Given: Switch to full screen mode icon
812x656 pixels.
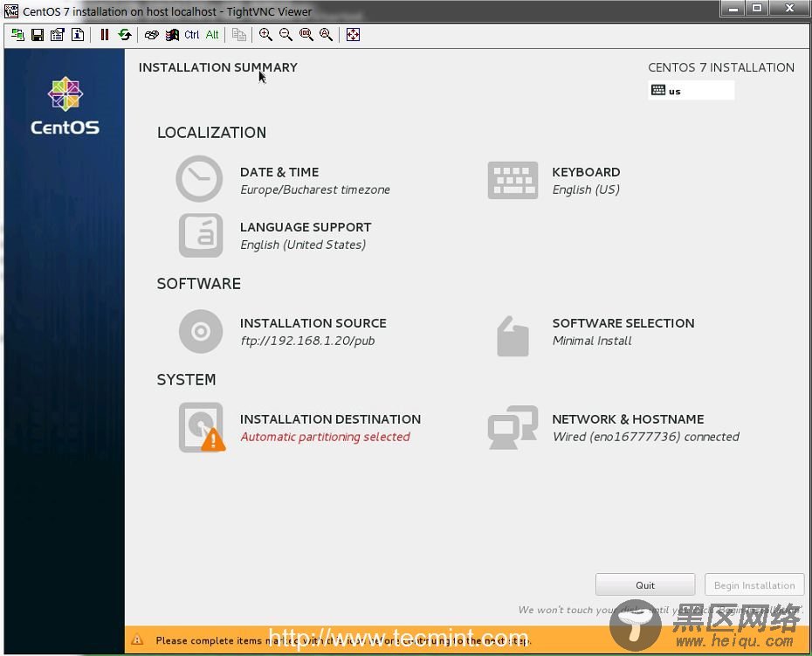Looking at the screenshot, I should 353,35.
